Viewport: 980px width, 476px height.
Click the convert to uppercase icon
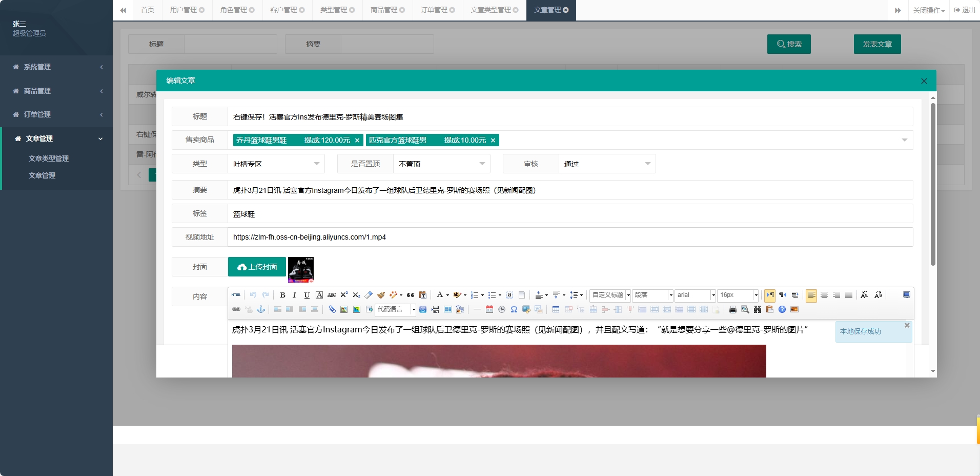[x=865, y=295]
